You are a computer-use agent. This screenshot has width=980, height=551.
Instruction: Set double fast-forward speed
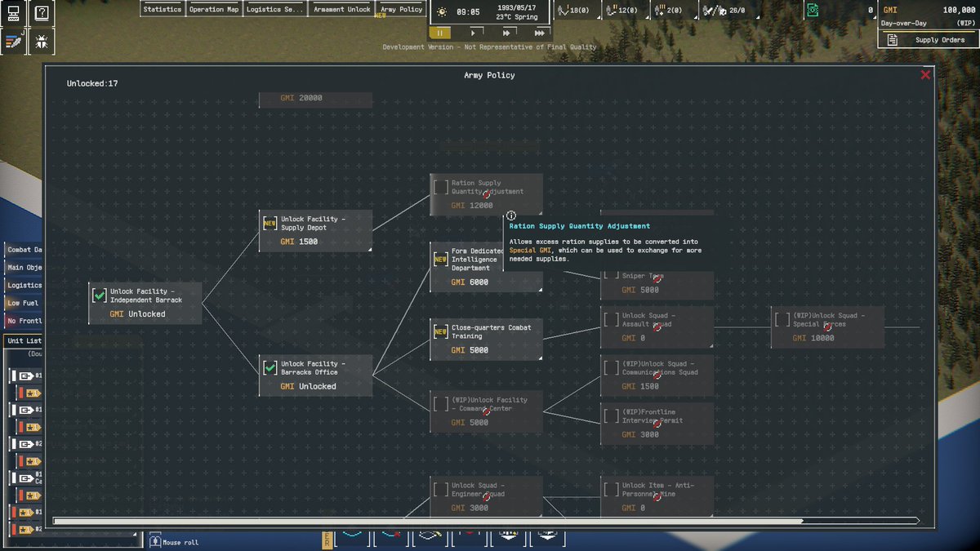click(x=506, y=33)
